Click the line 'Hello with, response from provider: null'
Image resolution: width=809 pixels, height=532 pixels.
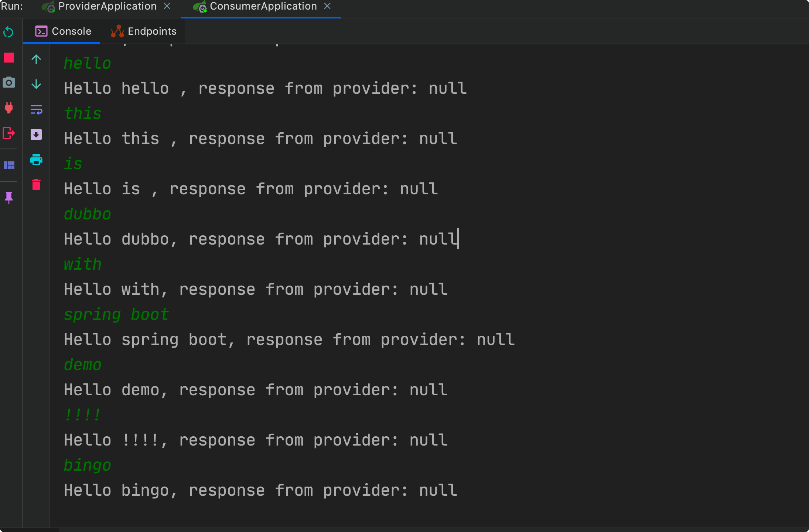(256, 289)
